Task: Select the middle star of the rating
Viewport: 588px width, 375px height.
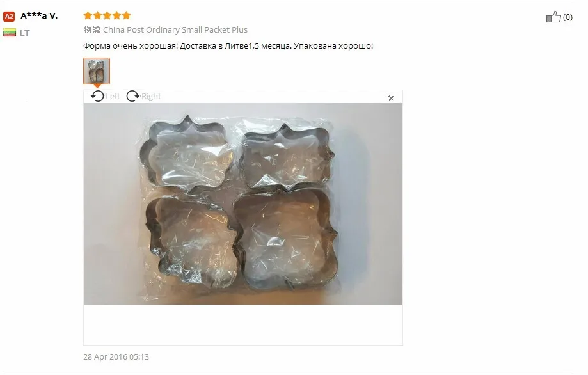Action: click(107, 15)
